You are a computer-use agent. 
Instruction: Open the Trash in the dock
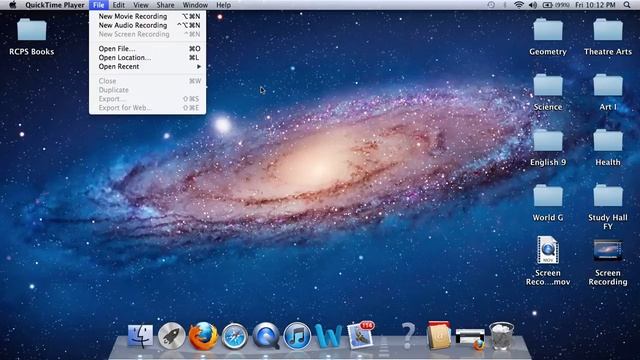tap(501, 336)
